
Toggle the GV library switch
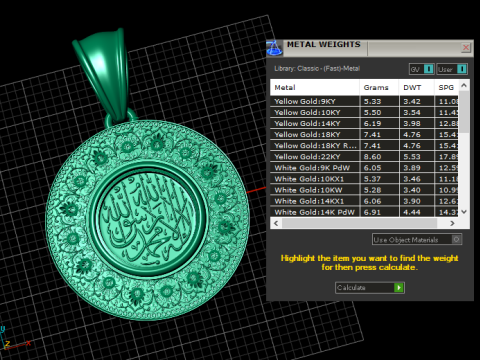point(422,69)
